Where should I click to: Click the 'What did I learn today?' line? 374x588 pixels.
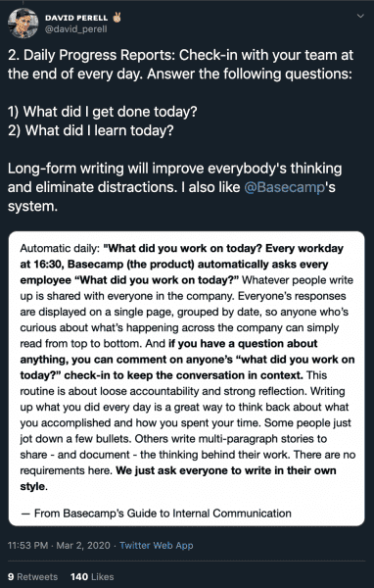pyautogui.click(x=91, y=130)
